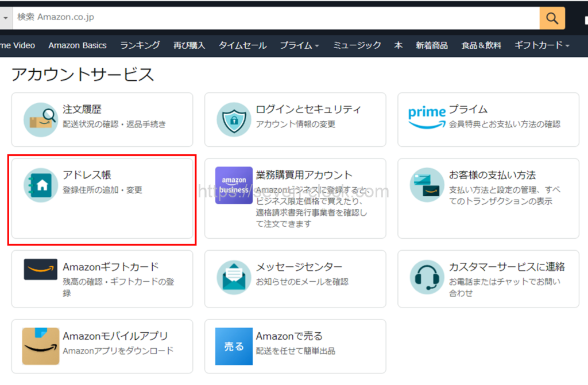The height and width of the screenshot is (385, 588).
Task: Click the text 配送状況の確認・返品手続き
Action: coord(114,124)
